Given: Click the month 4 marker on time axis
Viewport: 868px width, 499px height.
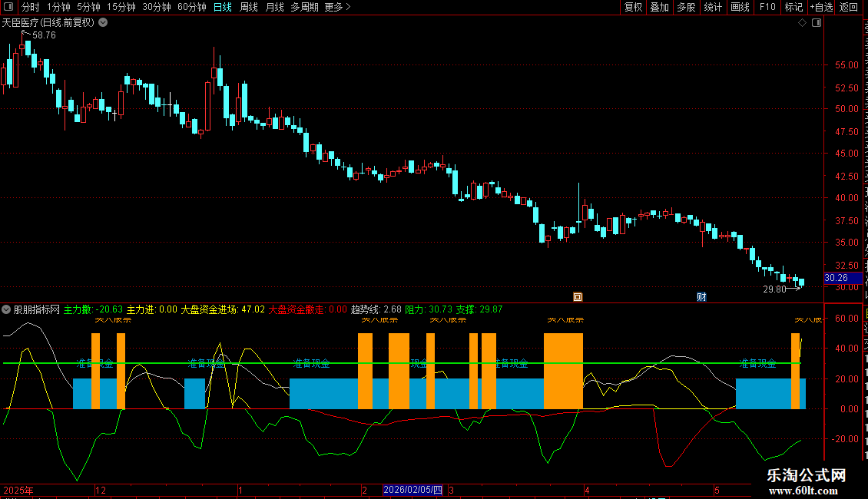Looking at the screenshot, I should [x=587, y=490].
